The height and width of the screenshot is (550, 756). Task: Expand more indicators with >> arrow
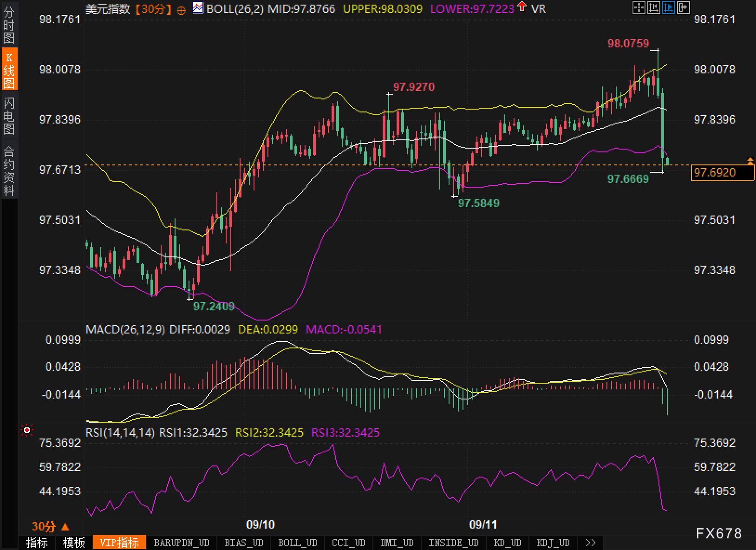590,543
